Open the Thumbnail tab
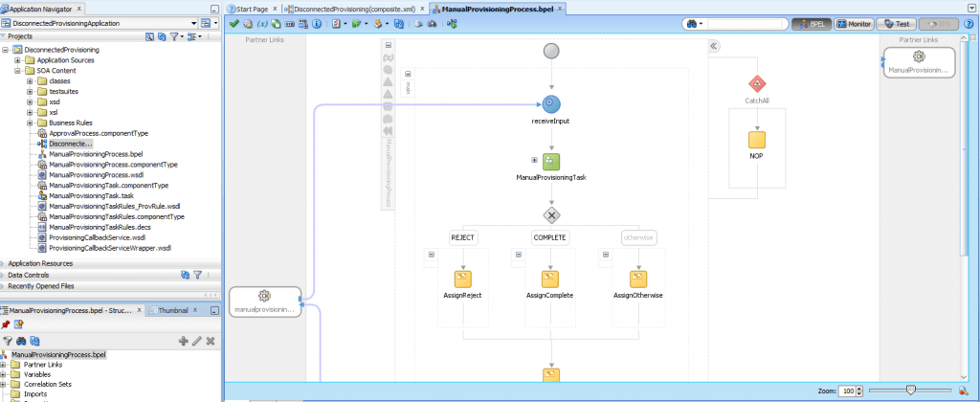Image resolution: width=980 pixels, height=402 pixels. 172,310
